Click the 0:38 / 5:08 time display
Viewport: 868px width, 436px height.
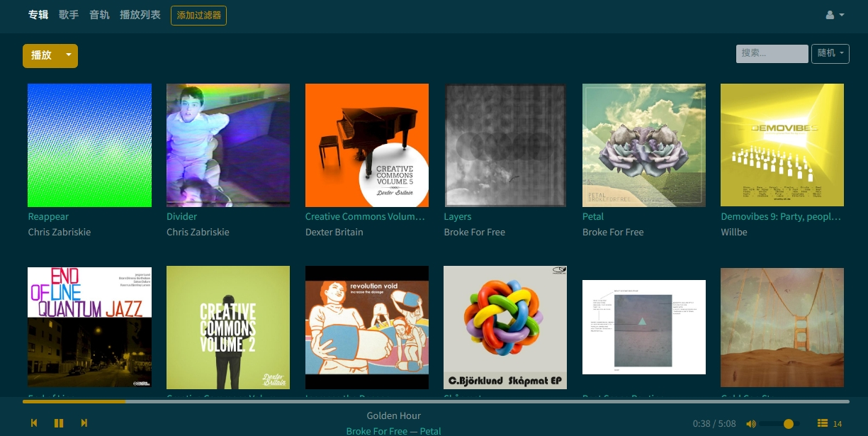pos(714,424)
